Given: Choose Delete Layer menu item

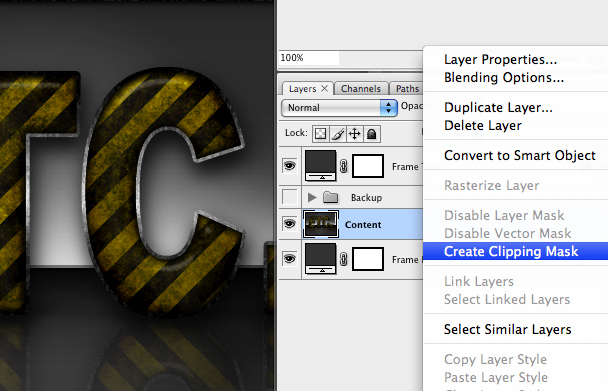Looking at the screenshot, I should click(483, 125).
